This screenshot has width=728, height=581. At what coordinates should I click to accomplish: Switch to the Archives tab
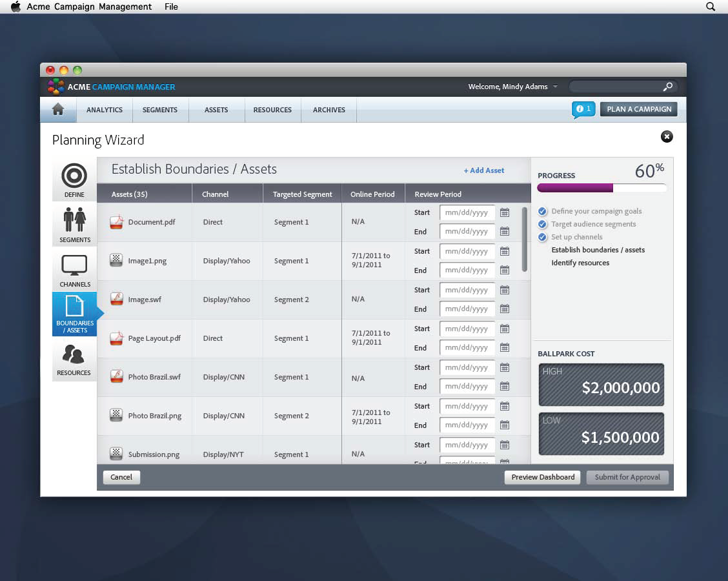[329, 110]
